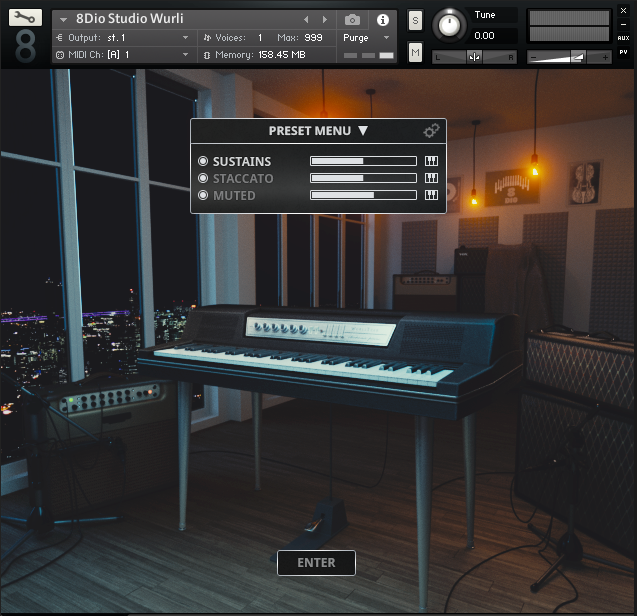Screen dimensions: 637x616
Task: Click the 8 library logo
Action: [25, 47]
